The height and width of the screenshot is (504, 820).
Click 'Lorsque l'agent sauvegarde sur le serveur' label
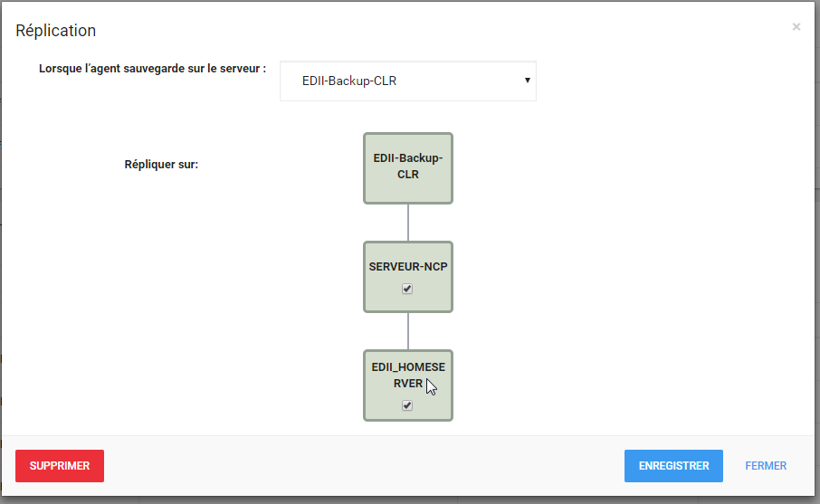[x=152, y=69]
